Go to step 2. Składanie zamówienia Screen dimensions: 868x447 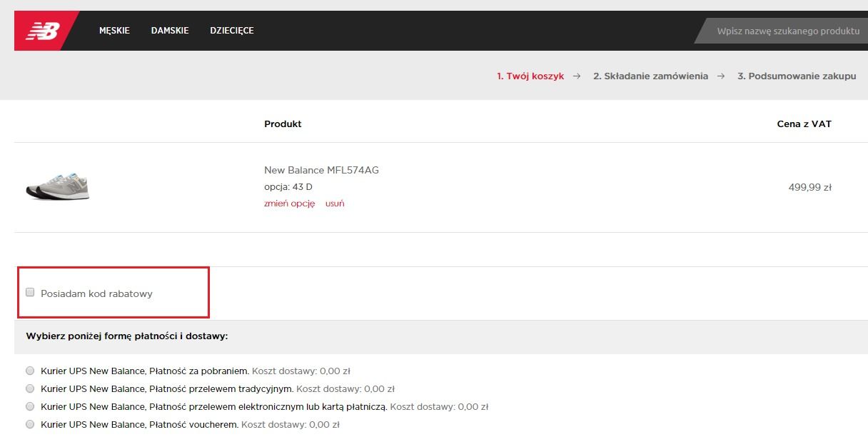click(x=650, y=76)
